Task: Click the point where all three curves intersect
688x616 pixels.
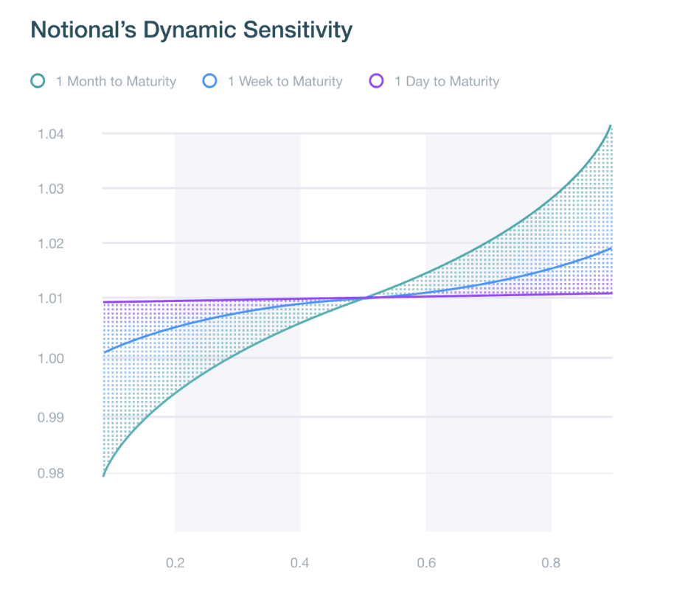Action: [365, 298]
